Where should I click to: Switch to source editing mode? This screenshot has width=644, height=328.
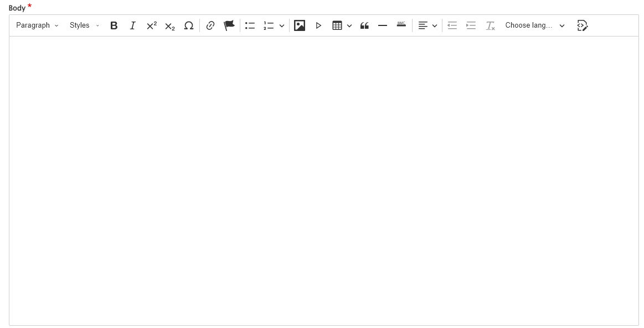tap(583, 25)
